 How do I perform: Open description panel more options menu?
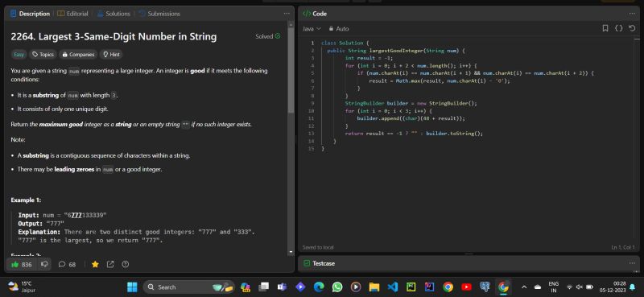pos(287,14)
